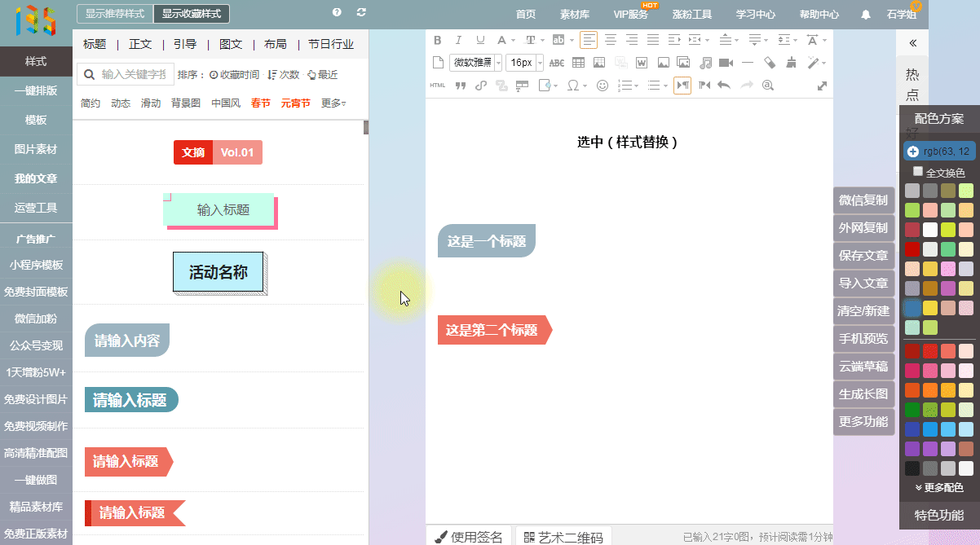The width and height of the screenshot is (980, 545).
Task: Expand the 更多 style filter dropdown
Action: [333, 103]
